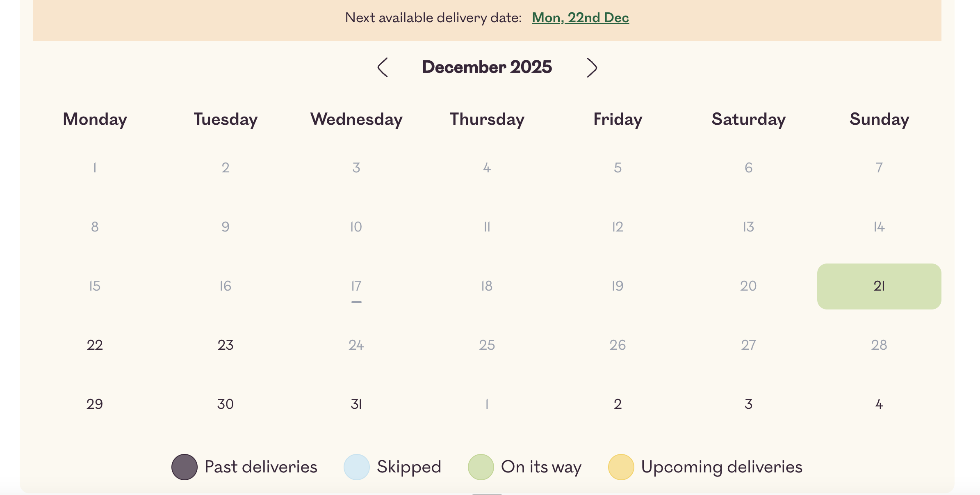Pick Sunday 4 January in last row
The height and width of the screenshot is (495, 980).
[x=879, y=404]
